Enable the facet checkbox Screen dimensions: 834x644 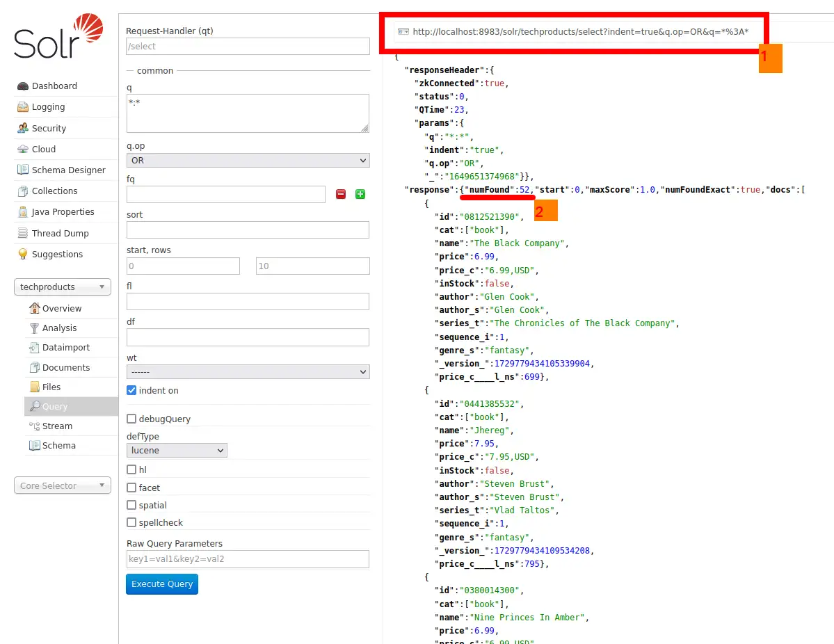[x=131, y=488]
